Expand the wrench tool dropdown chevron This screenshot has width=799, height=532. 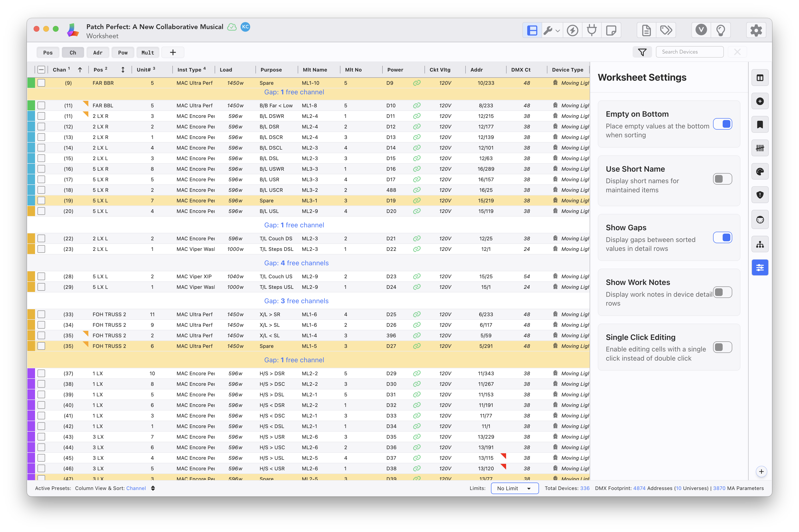[x=557, y=31]
